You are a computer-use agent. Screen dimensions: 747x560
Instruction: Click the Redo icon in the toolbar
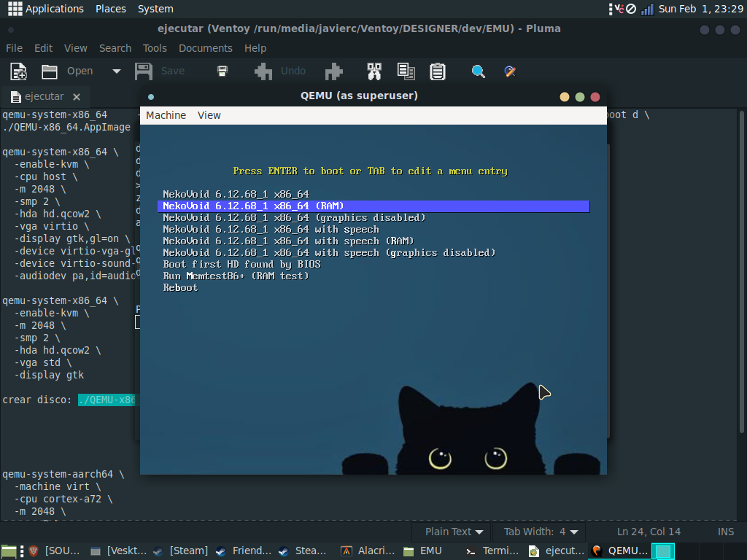tap(334, 71)
